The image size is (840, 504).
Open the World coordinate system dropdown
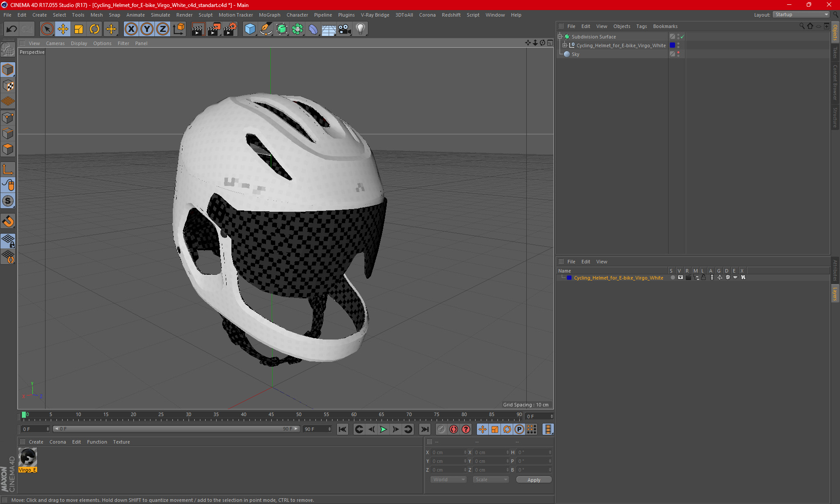(x=448, y=479)
